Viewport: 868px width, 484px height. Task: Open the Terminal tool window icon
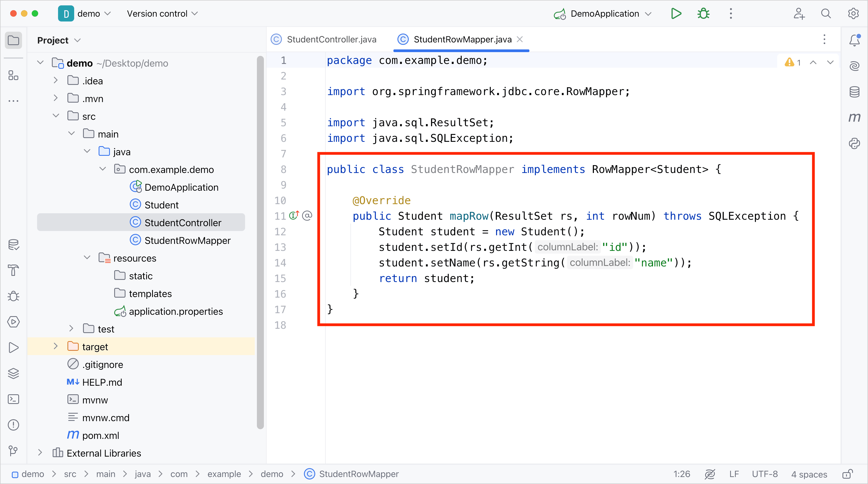coord(13,399)
